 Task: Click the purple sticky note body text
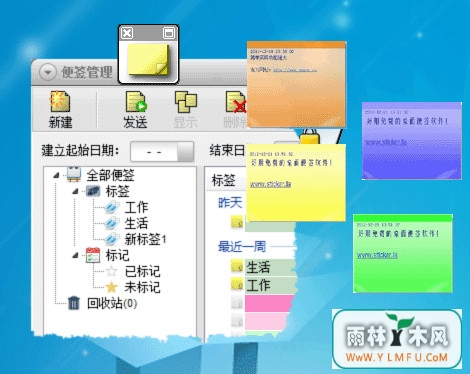point(407,121)
